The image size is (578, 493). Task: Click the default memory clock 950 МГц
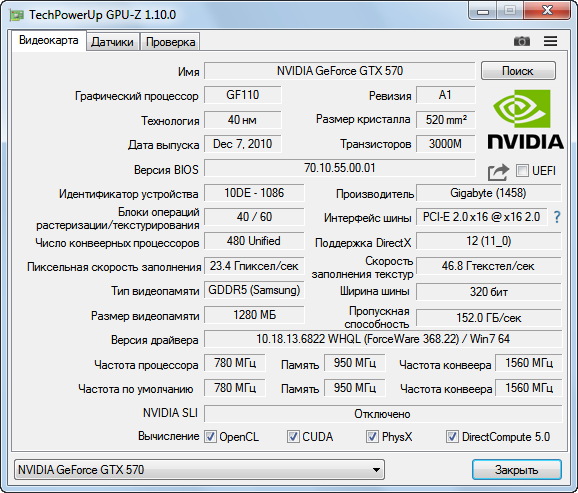[355, 388]
